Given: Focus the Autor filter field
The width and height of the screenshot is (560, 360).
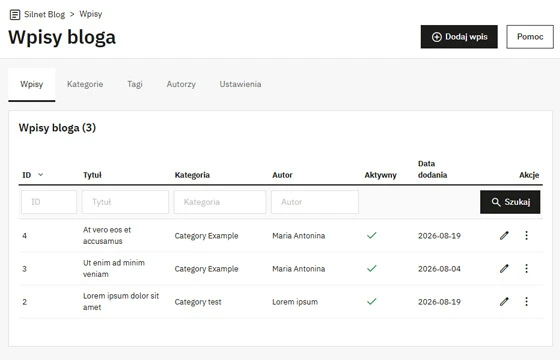Looking at the screenshot, I should [315, 202].
